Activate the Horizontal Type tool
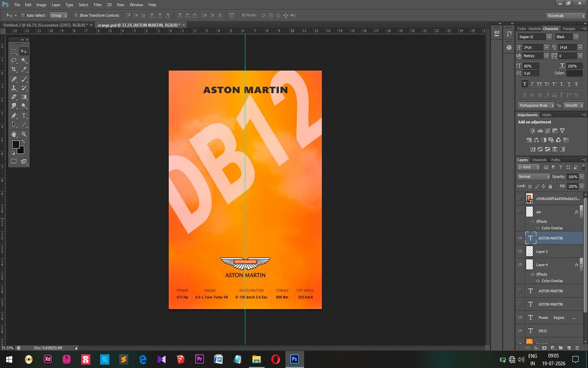Image resolution: width=588 pixels, height=368 pixels. coord(24,116)
